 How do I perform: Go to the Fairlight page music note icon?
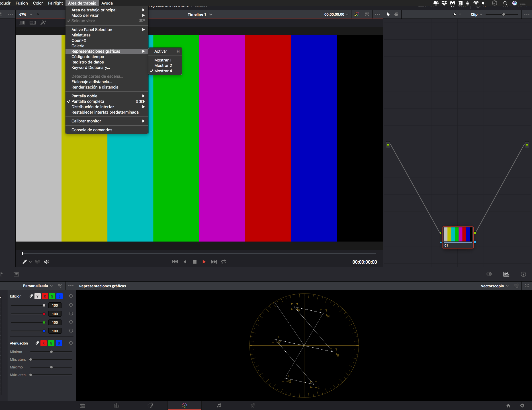point(219,405)
